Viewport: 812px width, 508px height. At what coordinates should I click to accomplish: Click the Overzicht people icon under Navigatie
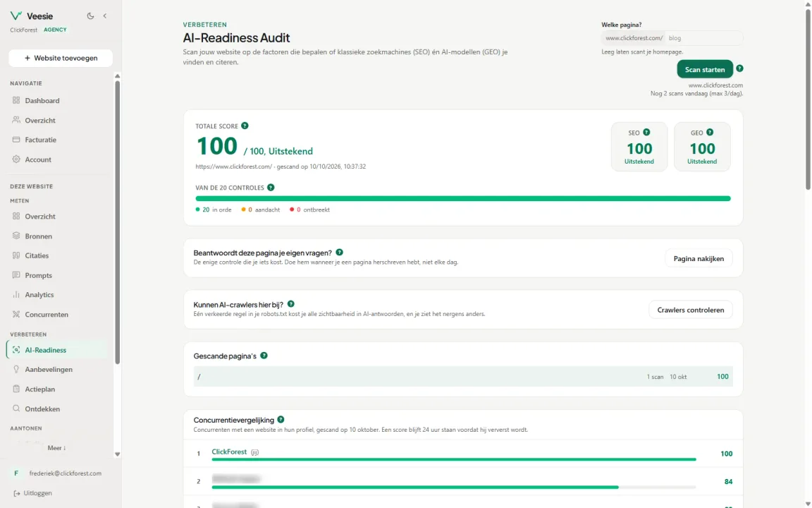point(16,120)
